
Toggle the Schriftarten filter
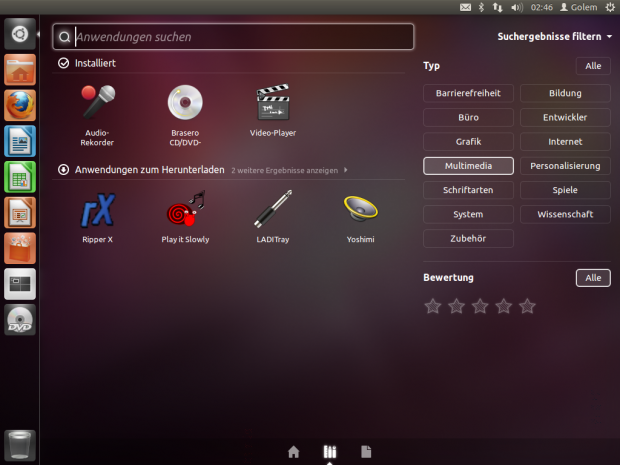click(x=468, y=190)
